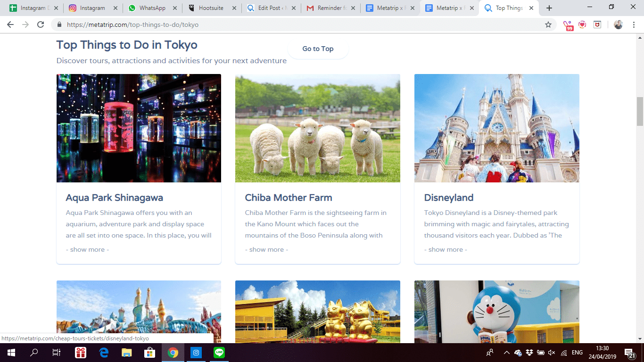Screen dimensions: 644x362
Task: Launch Microsoft Edge from the taskbar
Action: click(x=104, y=353)
